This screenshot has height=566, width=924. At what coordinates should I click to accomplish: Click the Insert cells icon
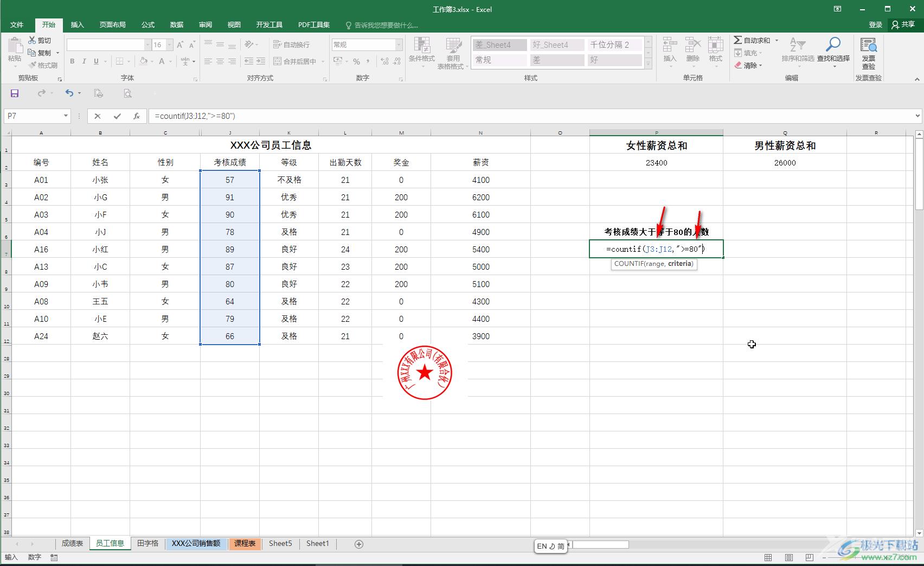click(670, 46)
